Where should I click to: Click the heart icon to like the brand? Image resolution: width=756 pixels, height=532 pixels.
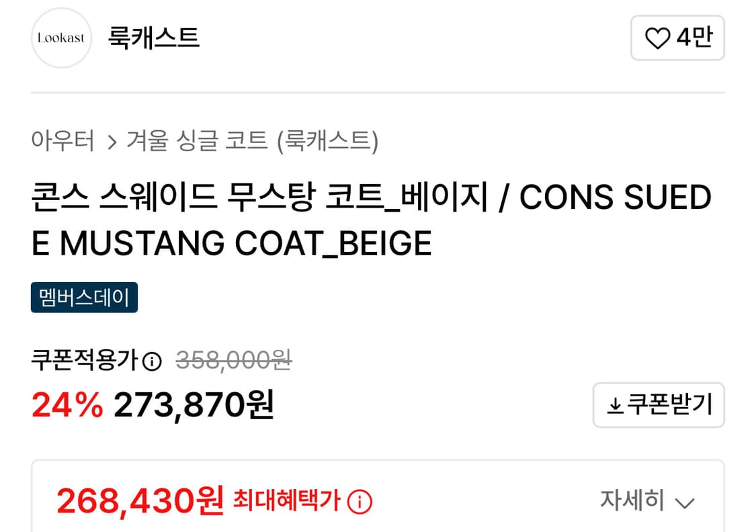pos(659,38)
